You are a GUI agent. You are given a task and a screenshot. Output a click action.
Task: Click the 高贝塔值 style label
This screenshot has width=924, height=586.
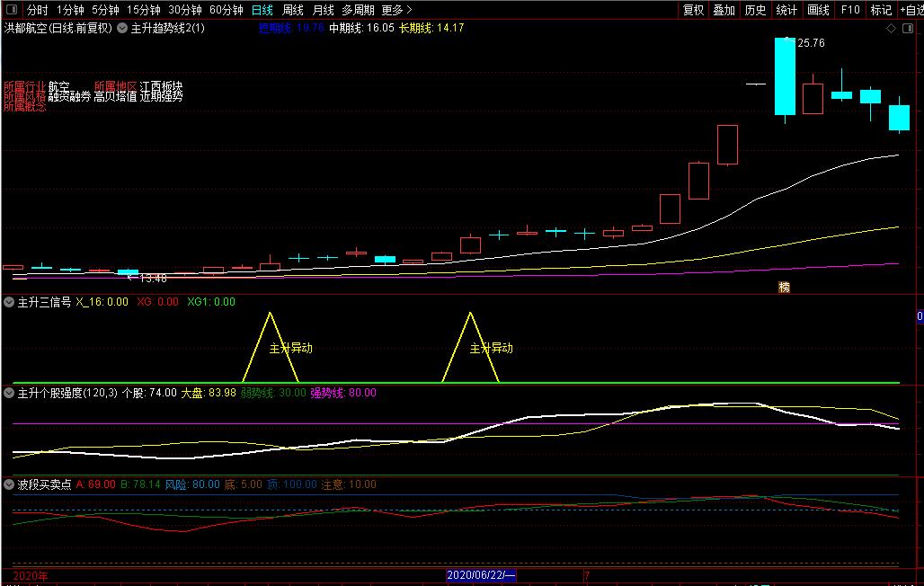tap(115, 96)
